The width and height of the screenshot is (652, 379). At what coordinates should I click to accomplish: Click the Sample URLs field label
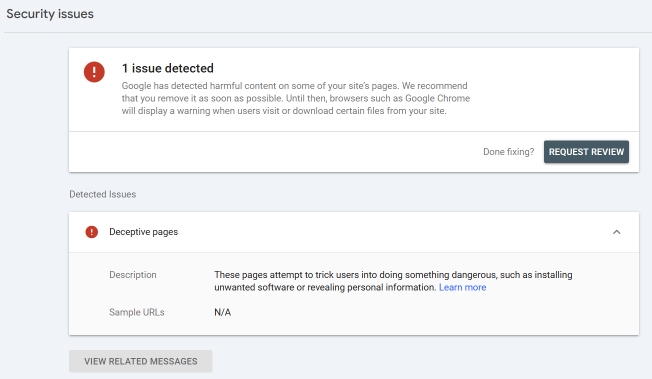coord(137,312)
